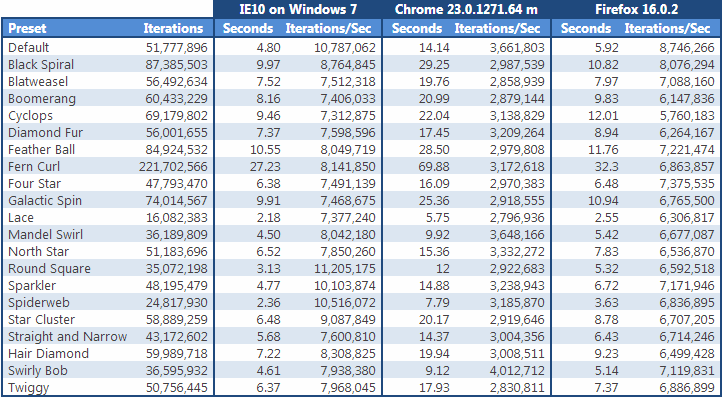Image resolution: width=723 pixels, height=398 pixels.
Task: Click the Seconds header under Chrome
Action: pos(417,29)
